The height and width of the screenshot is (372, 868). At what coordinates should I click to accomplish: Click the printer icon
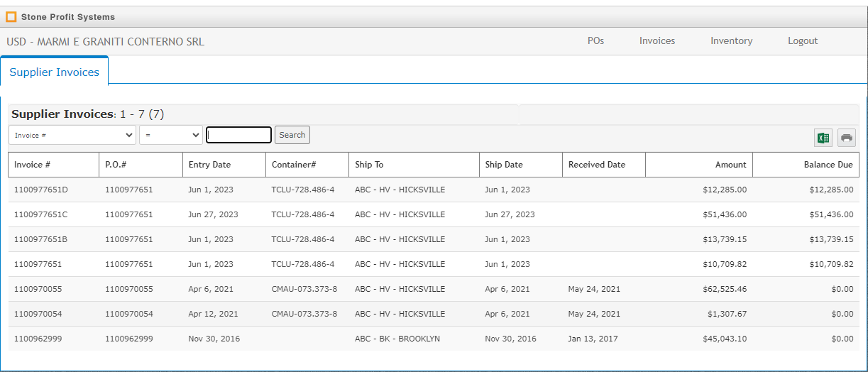click(x=847, y=138)
